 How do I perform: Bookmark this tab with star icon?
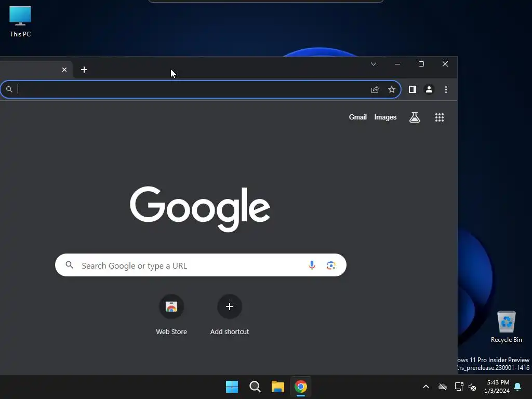coord(392,89)
